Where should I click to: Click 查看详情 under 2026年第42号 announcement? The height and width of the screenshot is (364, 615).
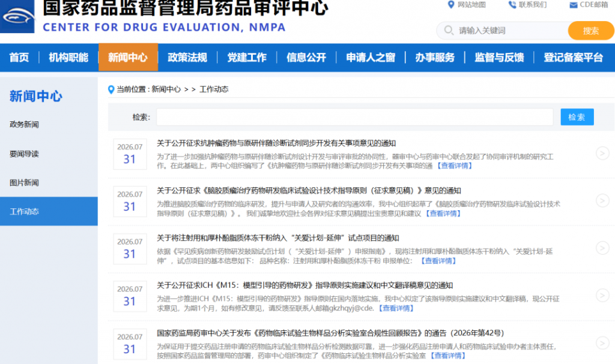pyautogui.click(x=447, y=356)
